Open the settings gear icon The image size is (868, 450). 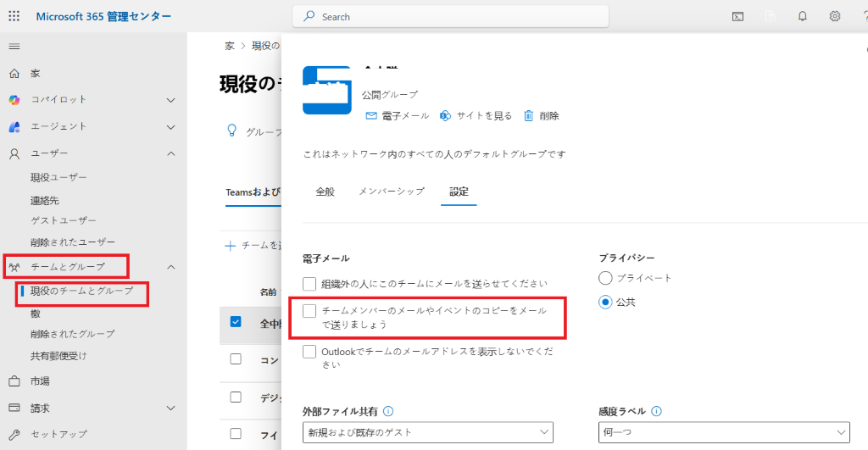835,17
